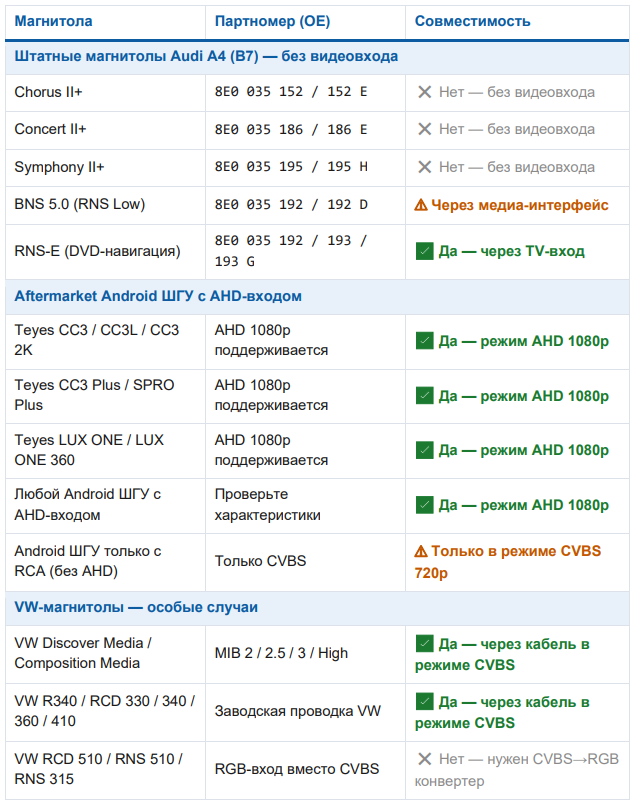635x804 pixels.
Task: Click the VW RCD 510 / RNS 510 / RNS 315 cell
Action: point(105,770)
